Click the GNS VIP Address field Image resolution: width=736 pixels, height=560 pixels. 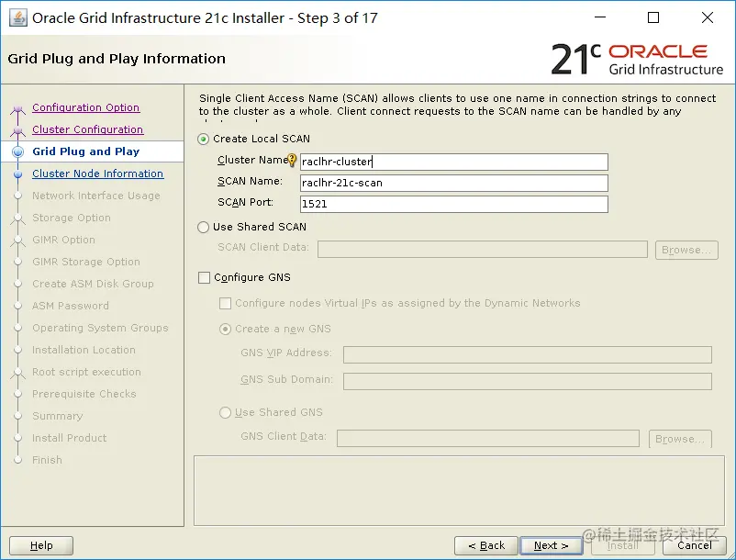tap(528, 355)
